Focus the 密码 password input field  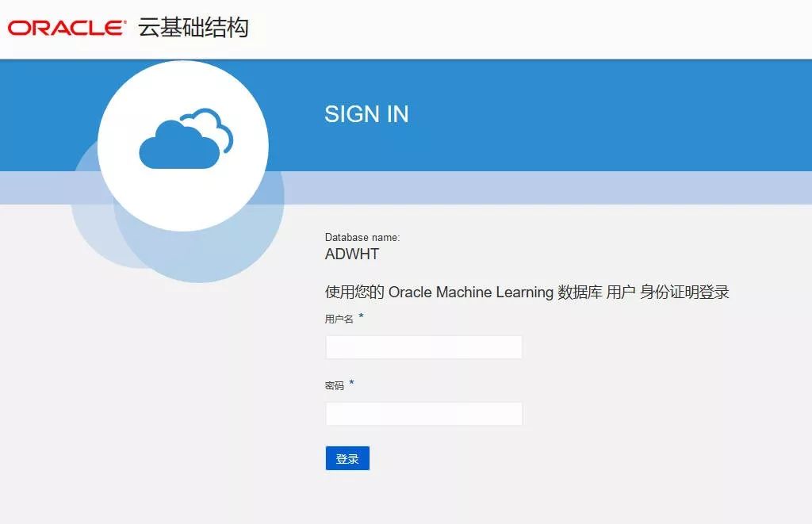(423, 414)
